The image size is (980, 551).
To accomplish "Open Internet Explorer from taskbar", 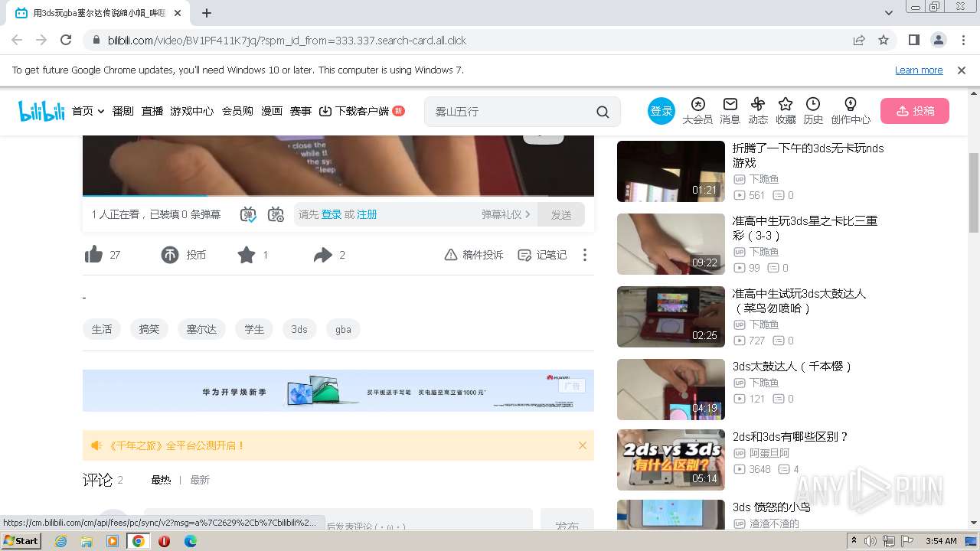I will pyautogui.click(x=61, y=541).
